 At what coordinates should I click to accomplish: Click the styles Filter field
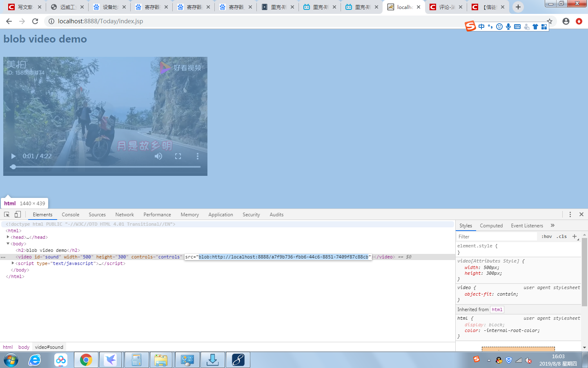click(497, 237)
